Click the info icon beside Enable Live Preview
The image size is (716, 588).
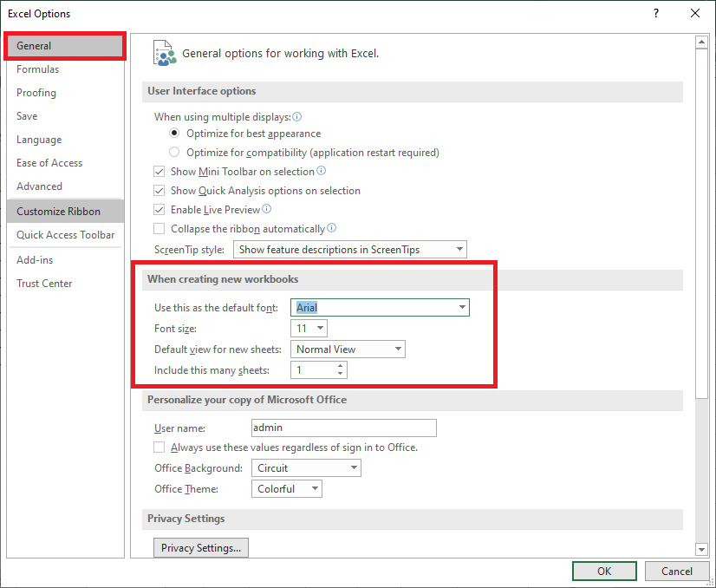[x=267, y=209]
